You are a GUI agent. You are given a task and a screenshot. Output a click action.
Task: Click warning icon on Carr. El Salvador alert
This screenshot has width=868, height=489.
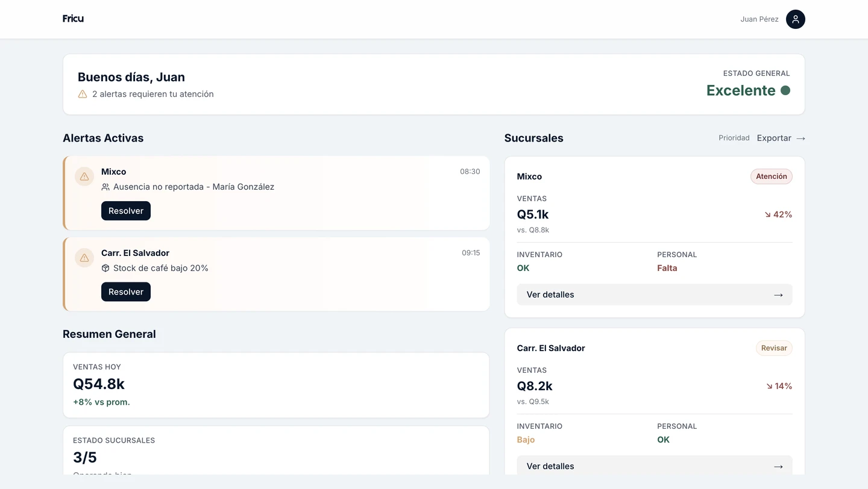tap(84, 258)
